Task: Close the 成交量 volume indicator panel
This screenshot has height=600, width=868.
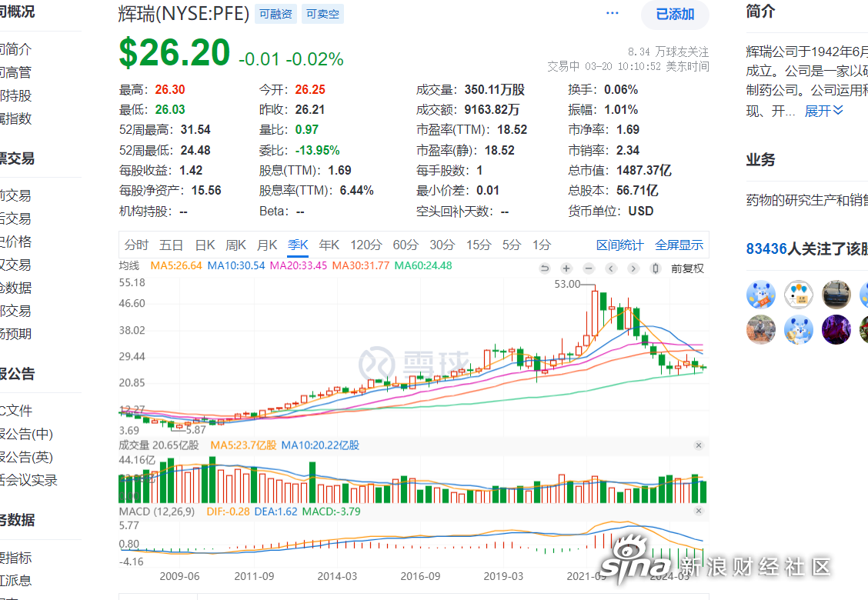Action: [699, 445]
